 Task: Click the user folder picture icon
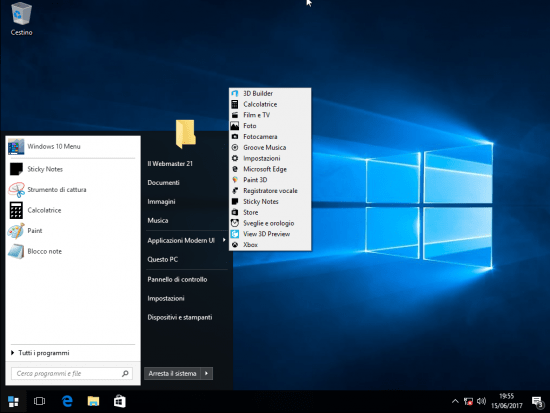point(186,134)
